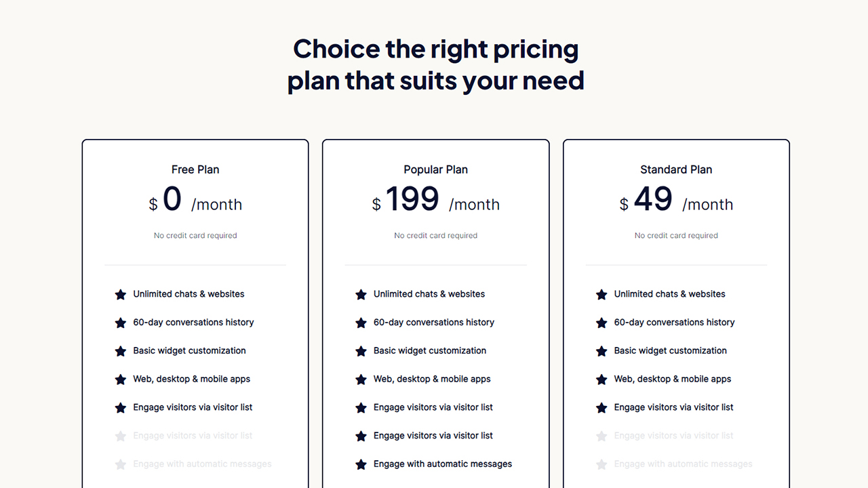Select the Popular Plan title

(436, 169)
